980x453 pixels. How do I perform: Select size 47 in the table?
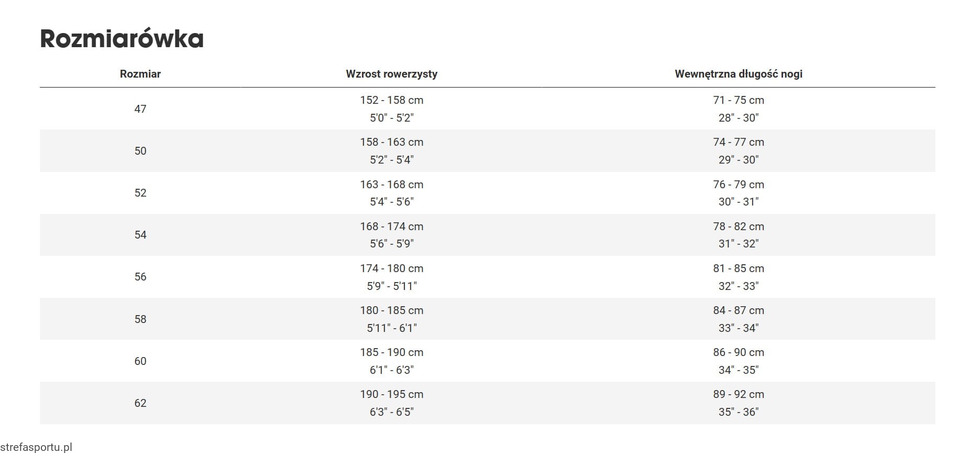tap(140, 109)
